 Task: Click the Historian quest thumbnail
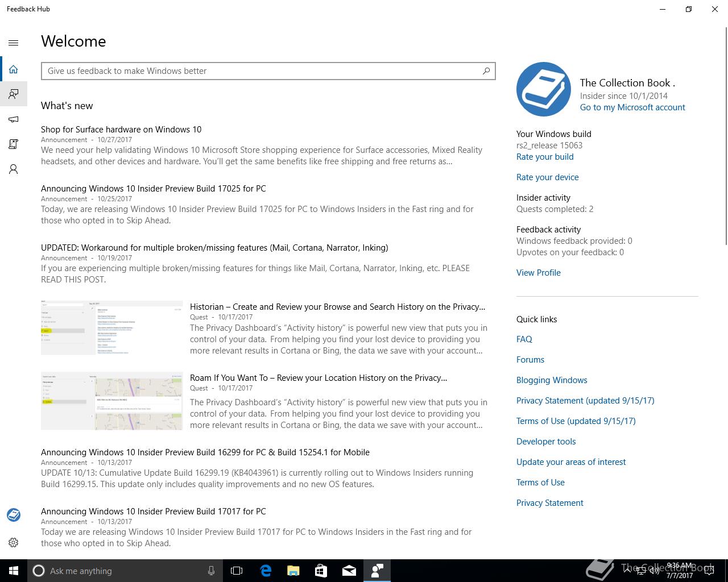[x=112, y=328]
